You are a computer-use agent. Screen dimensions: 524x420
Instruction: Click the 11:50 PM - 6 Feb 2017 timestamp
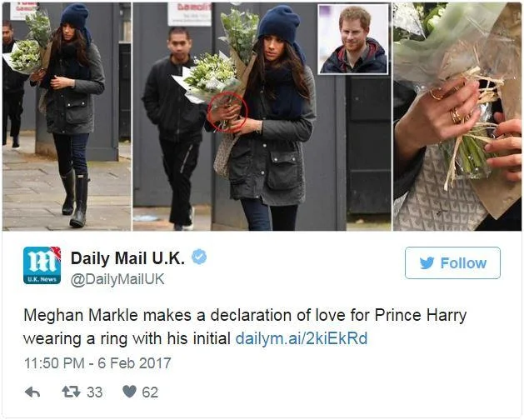click(x=97, y=363)
